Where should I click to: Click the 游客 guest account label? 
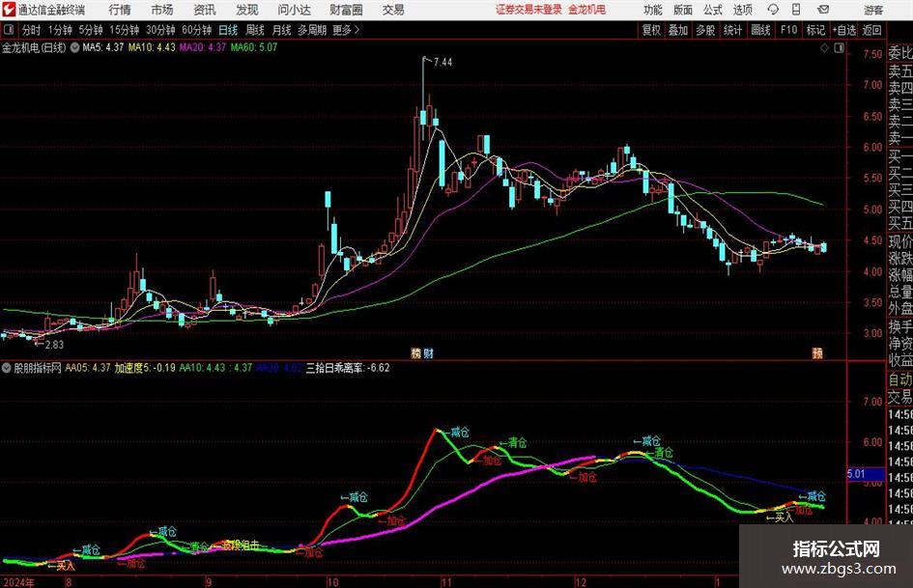pos(872,10)
